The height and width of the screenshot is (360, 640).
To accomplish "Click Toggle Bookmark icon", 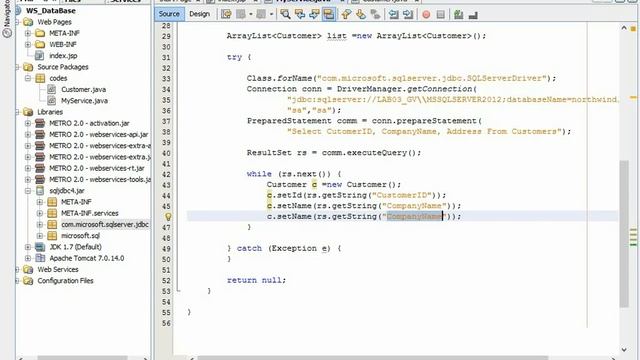I will (375, 15).
